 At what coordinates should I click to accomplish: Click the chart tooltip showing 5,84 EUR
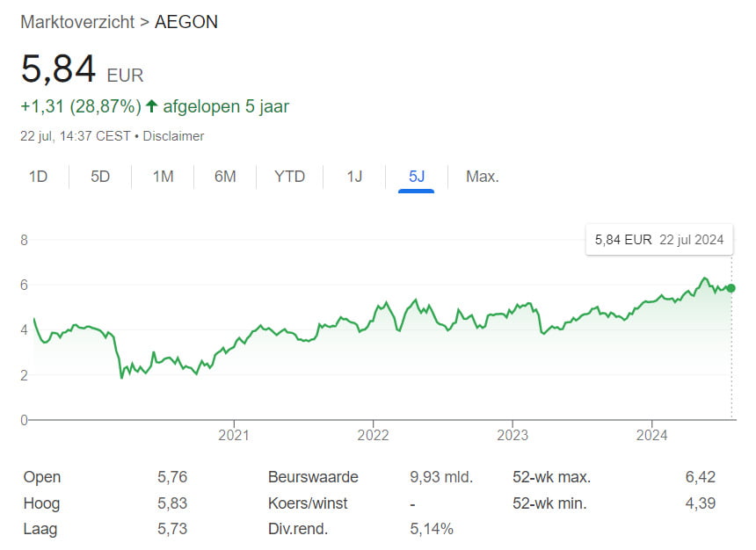659,239
